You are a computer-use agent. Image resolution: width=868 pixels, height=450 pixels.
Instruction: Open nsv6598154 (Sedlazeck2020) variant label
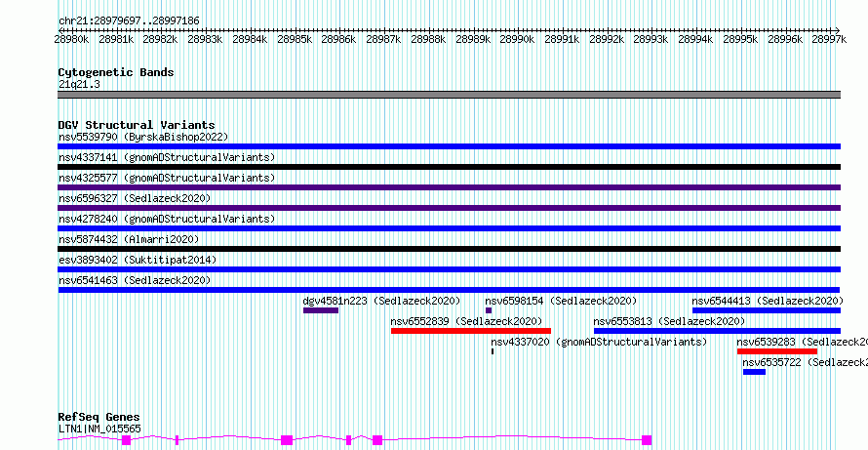click(x=561, y=301)
